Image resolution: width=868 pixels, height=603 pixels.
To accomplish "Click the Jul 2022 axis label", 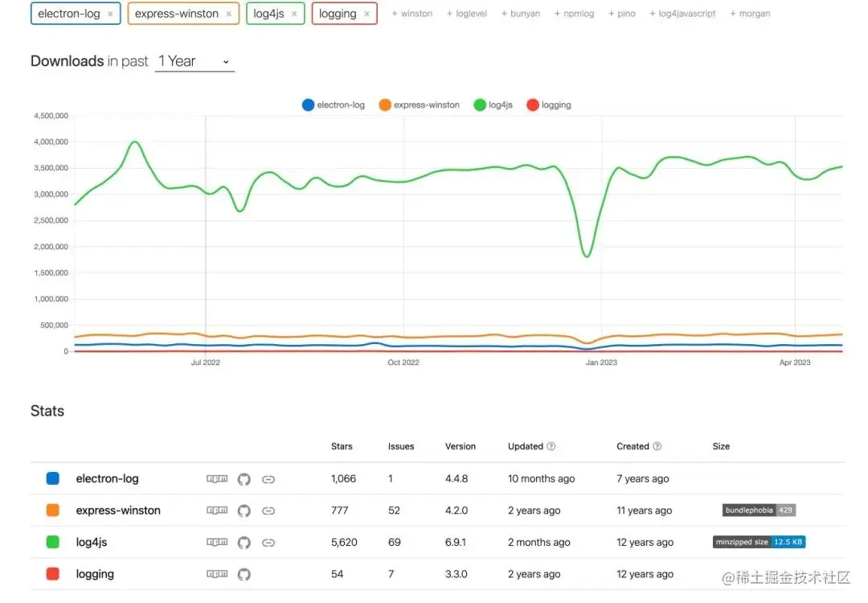I will point(206,362).
